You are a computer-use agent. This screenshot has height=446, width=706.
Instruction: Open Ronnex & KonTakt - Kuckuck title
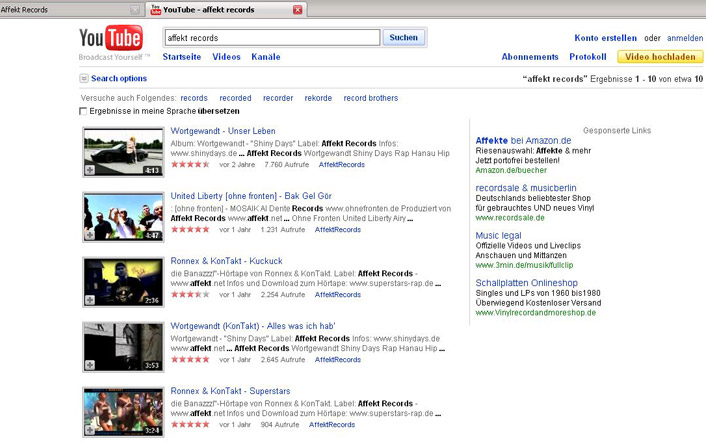(226, 261)
